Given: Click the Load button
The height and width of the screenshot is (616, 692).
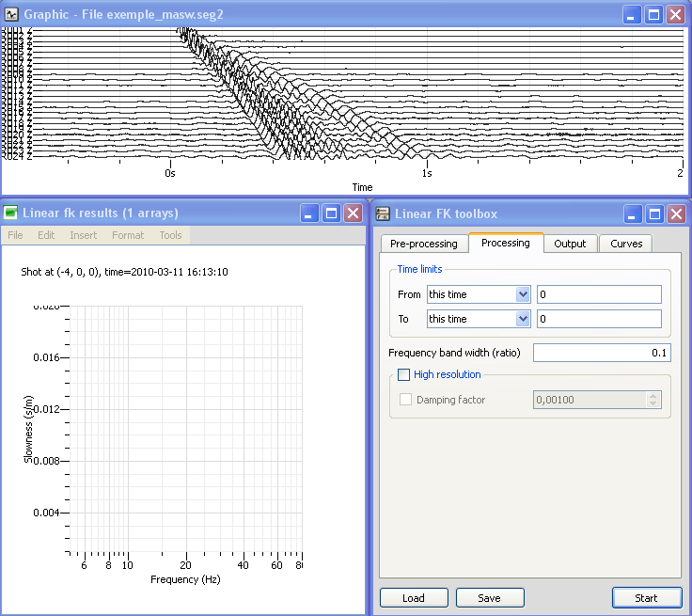Looking at the screenshot, I should (413, 598).
